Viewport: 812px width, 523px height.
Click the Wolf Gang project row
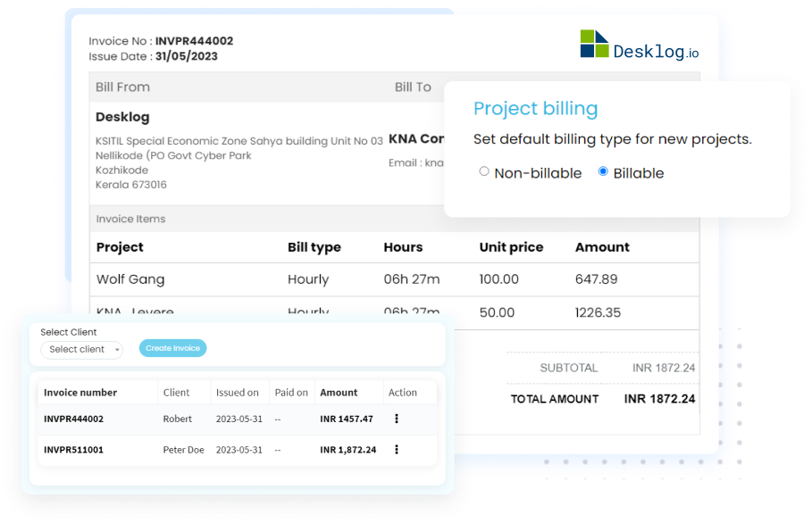pyautogui.click(x=394, y=279)
